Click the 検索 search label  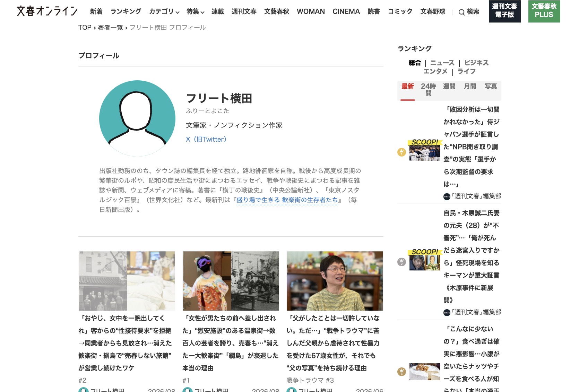coord(473,12)
